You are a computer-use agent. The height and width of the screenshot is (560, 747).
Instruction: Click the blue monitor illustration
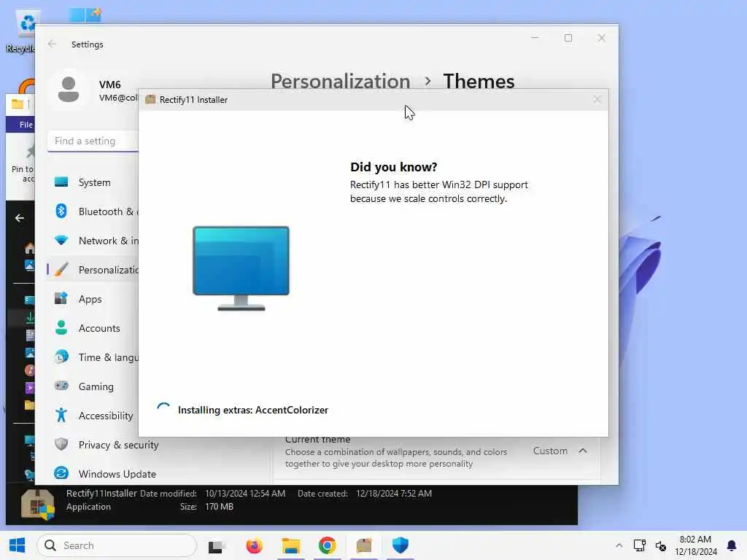pos(241,268)
